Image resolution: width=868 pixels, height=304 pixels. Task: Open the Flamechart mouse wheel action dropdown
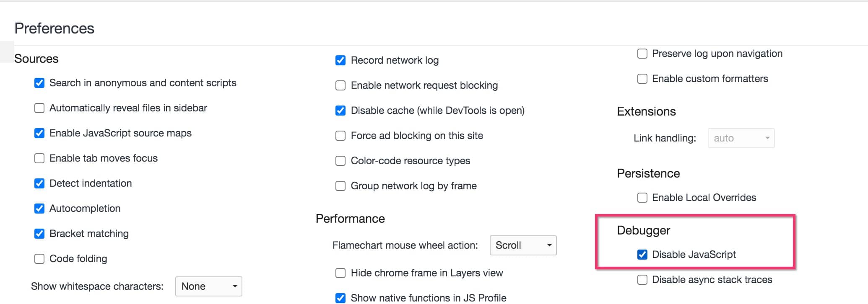click(x=523, y=245)
